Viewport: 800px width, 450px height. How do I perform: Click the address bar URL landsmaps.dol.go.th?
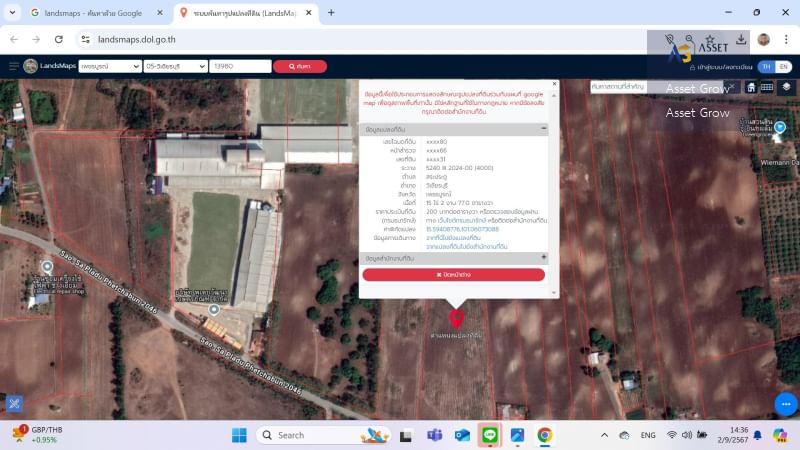137,39
